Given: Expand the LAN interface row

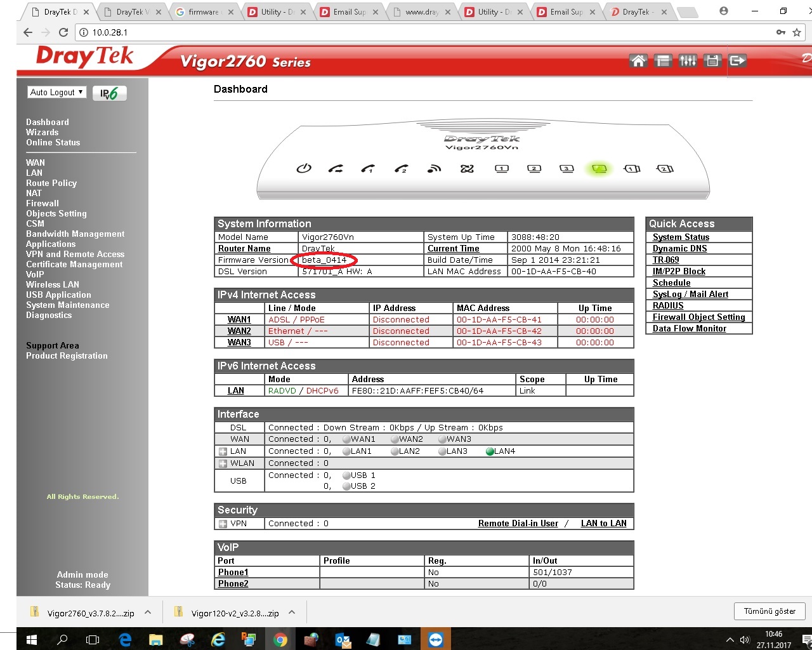Looking at the screenshot, I should coord(223,452).
